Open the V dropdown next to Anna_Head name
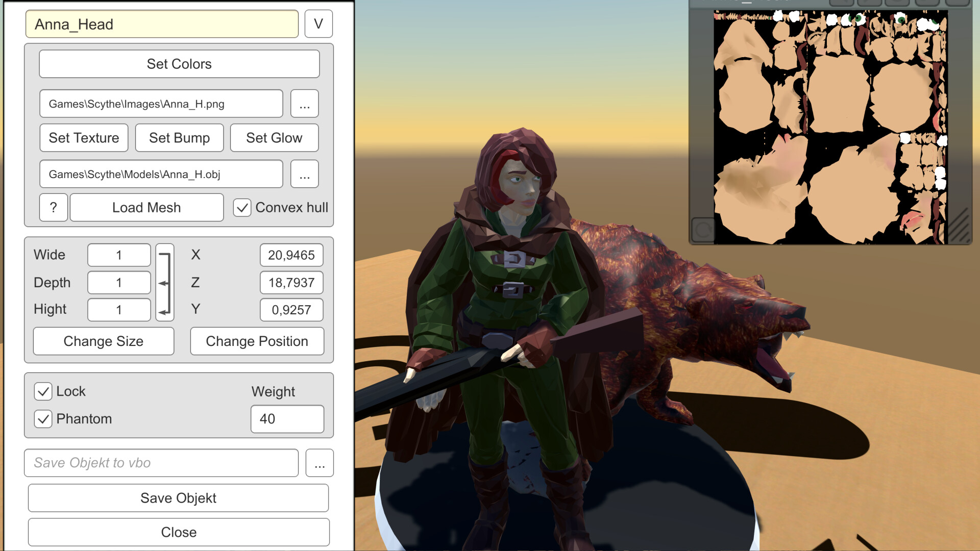This screenshot has height=551, width=980. [318, 23]
